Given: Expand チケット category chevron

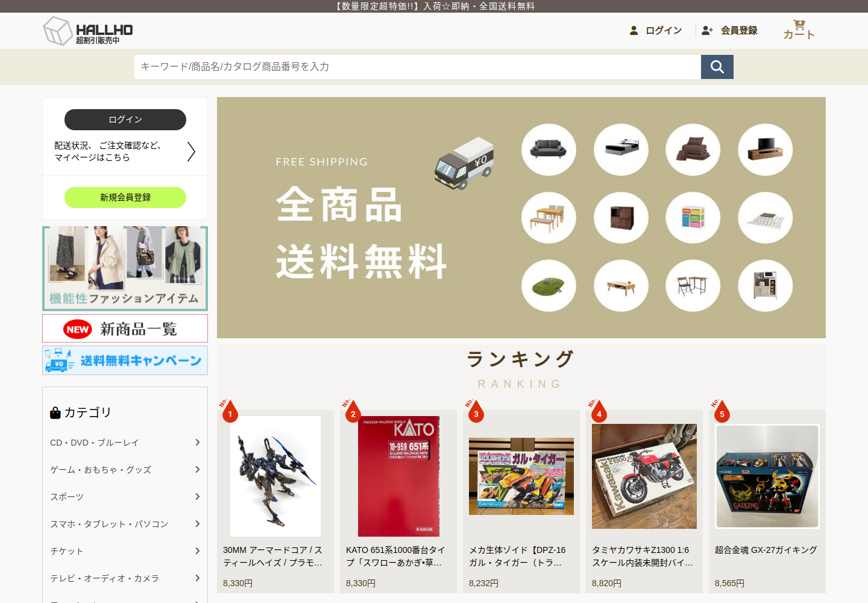Looking at the screenshot, I should (197, 551).
